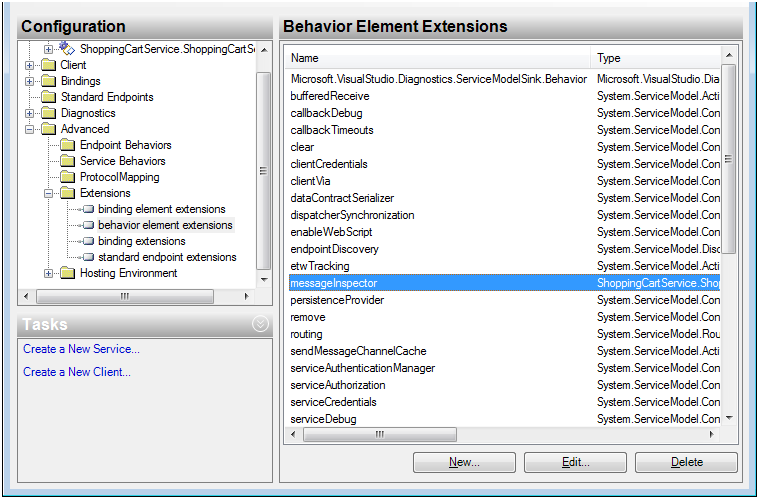Select ProtocolMapping tree item
Screen dimensions: 759x499
[x=120, y=177]
